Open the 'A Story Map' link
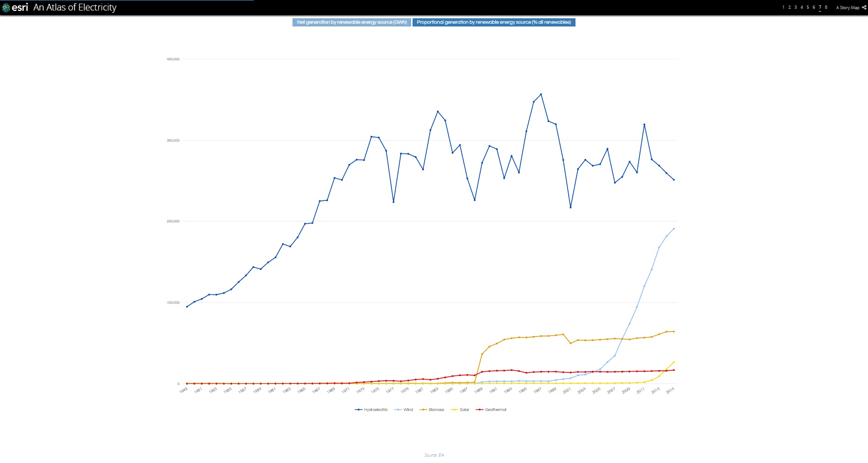 [x=847, y=8]
